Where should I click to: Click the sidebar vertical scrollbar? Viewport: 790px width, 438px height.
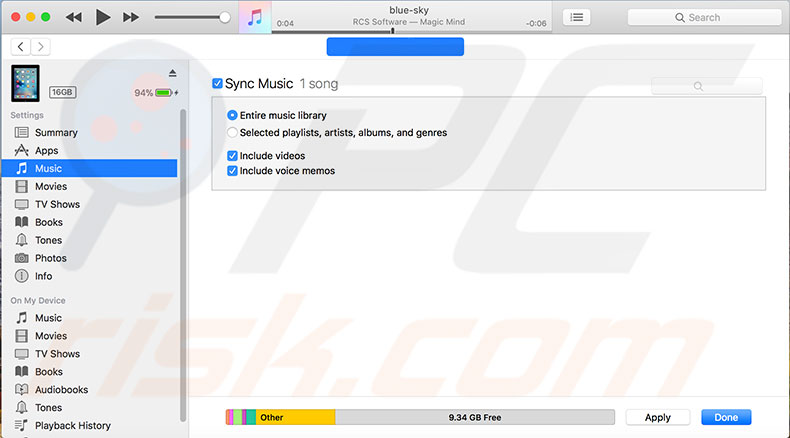[x=183, y=265]
